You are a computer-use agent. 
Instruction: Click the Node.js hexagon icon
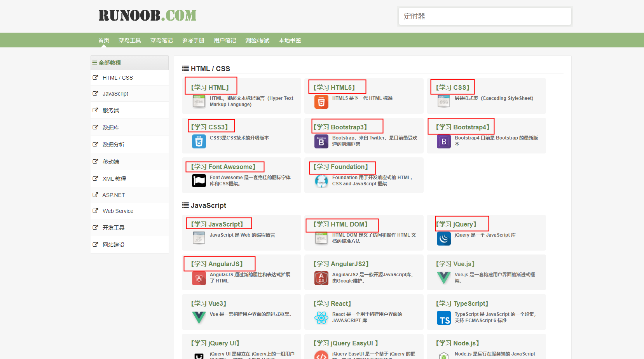pyautogui.click(x=443, y=355)
